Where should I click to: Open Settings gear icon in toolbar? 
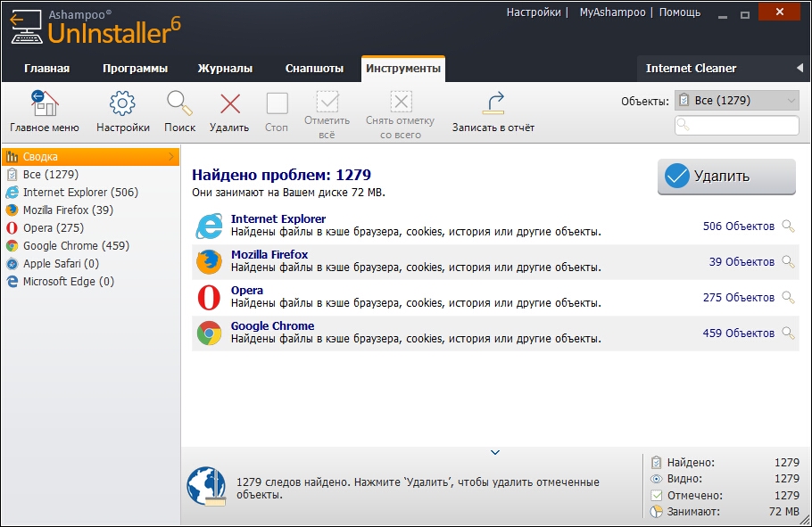tap(122, 103)
